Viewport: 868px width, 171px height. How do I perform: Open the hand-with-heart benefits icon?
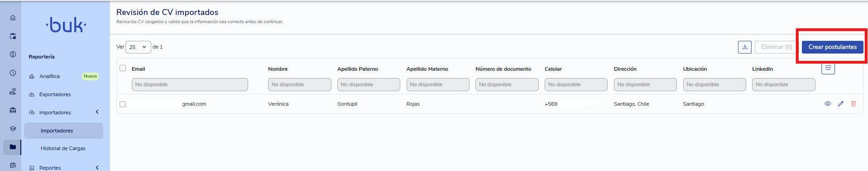[13, 92]
